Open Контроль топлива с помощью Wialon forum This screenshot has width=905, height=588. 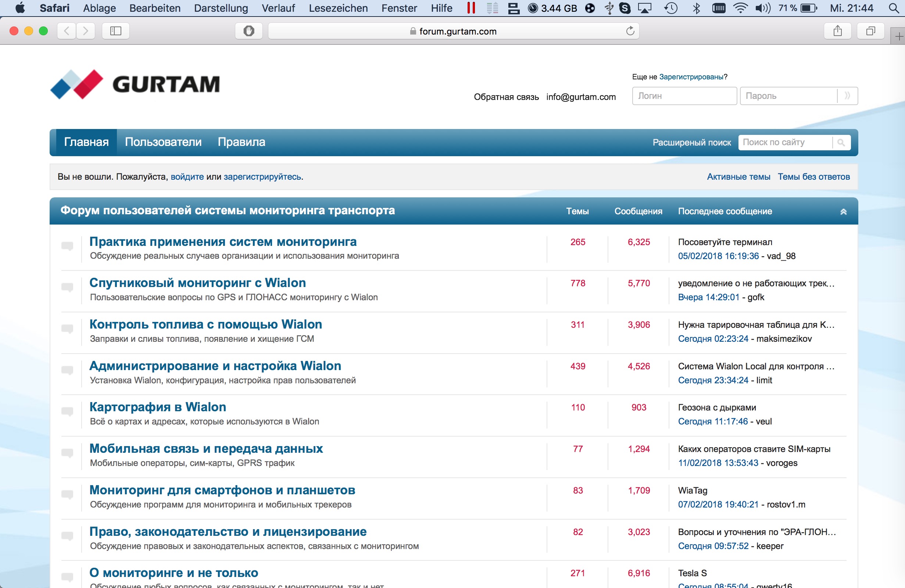coord(206,324)
